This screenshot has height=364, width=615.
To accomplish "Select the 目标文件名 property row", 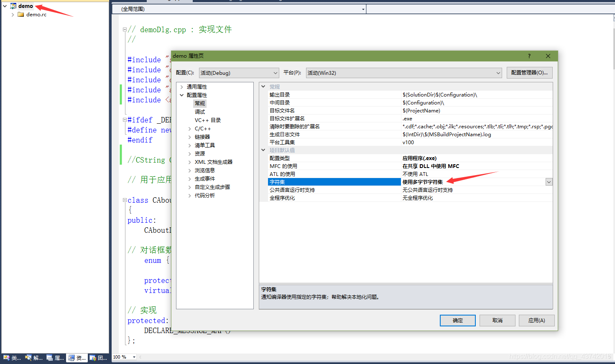I will pyautogui.click(x=410, y=111).
